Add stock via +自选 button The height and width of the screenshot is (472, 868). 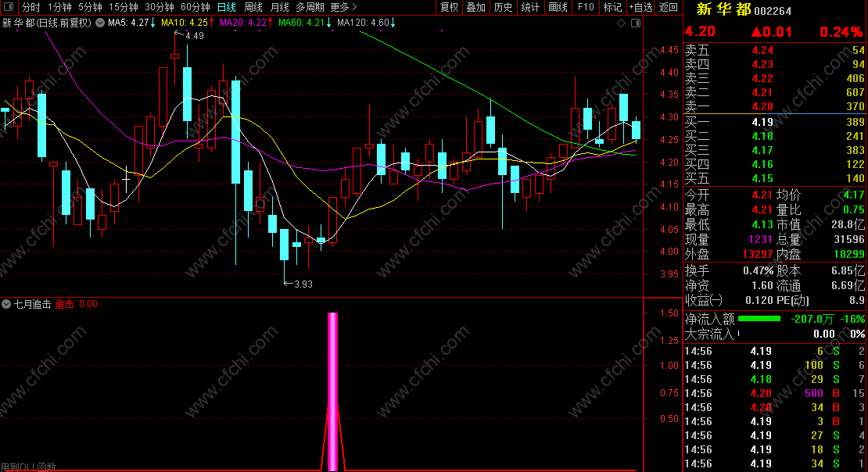click(x=641, y=7)
